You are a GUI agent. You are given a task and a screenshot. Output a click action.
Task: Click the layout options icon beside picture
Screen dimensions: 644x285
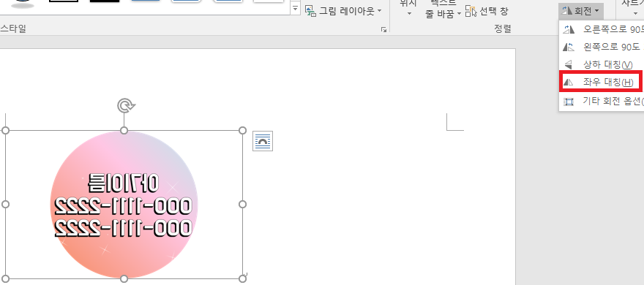coord(263,141)
